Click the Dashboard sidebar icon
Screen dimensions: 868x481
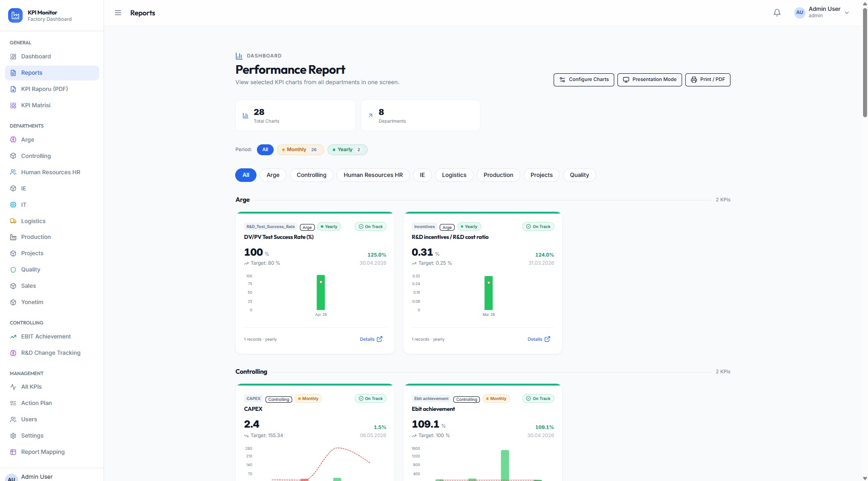(x=13, y=57)
